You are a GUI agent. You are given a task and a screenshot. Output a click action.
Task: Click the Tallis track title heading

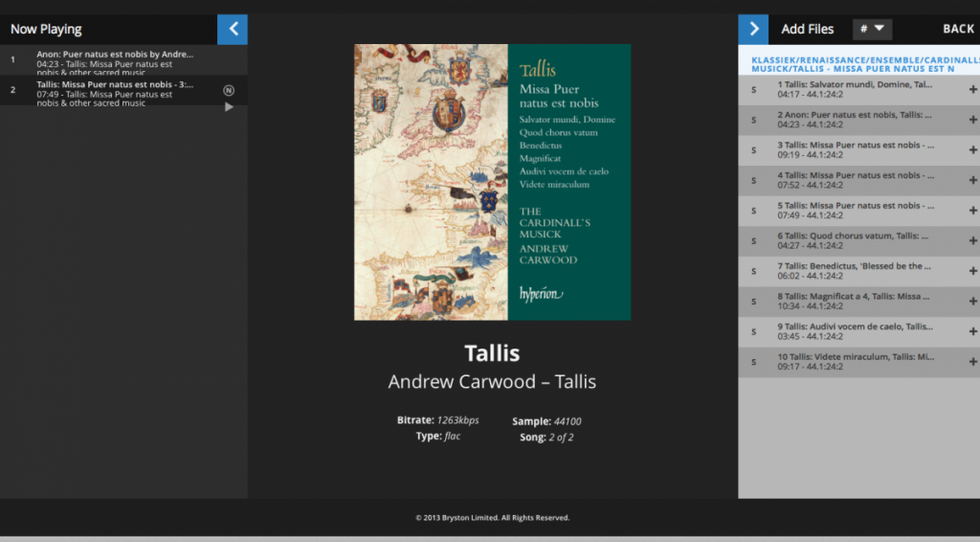493,353
